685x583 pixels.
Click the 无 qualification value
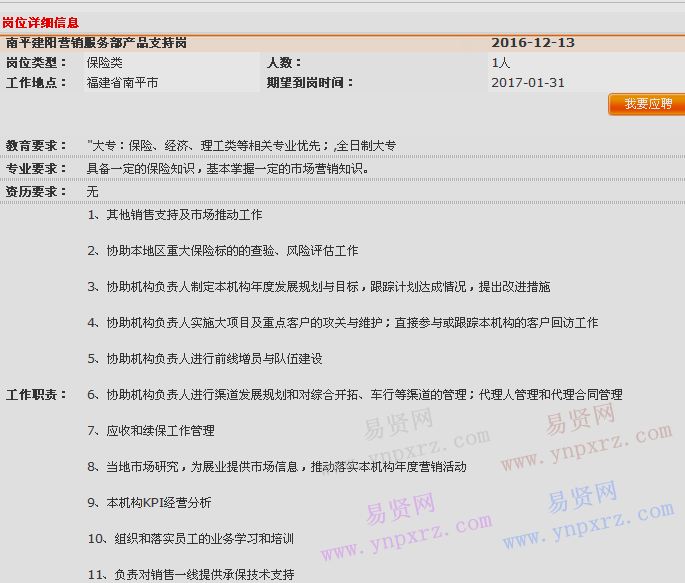[93, 192]
